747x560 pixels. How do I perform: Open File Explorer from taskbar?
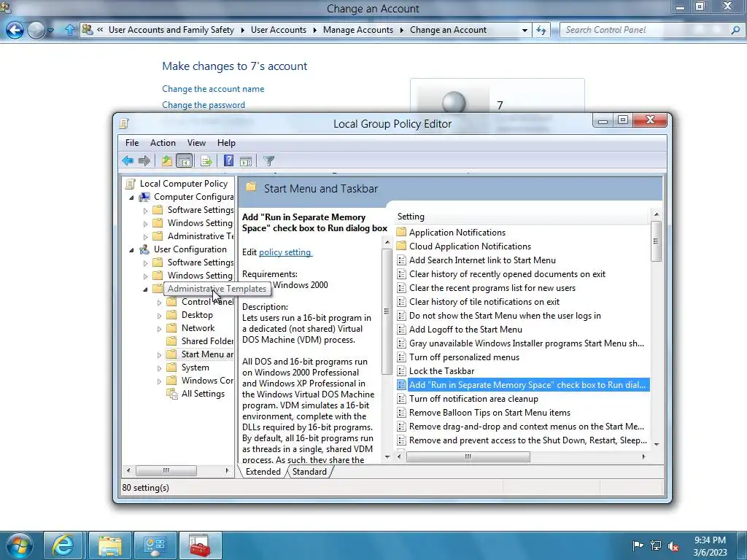tap(110, 545)
